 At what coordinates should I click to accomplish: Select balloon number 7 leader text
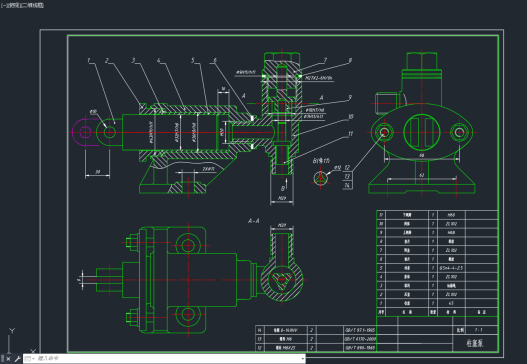tap(325, 60)
